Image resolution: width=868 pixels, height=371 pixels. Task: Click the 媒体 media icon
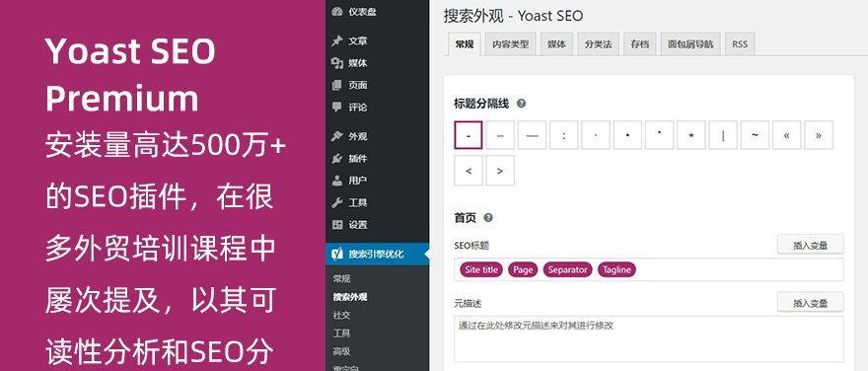pyautogui.click(x=336, y=63)
